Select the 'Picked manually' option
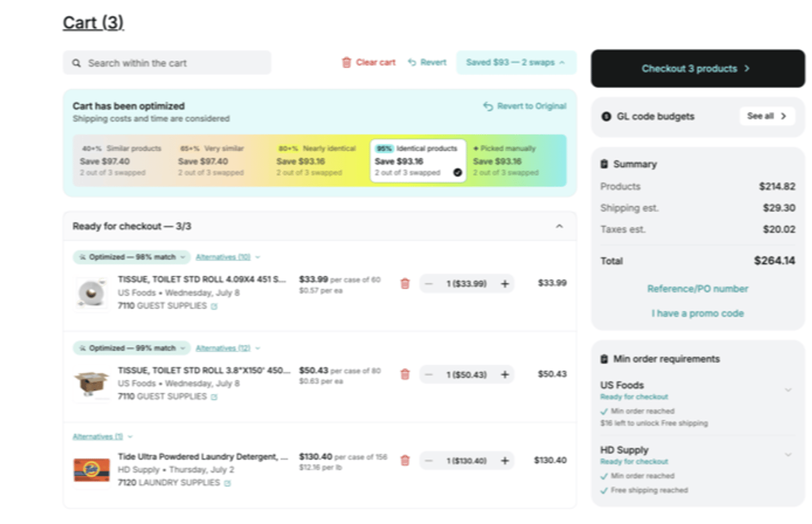Image resolution: width=812 pixels, height=524 pixels. coord(516,160)
